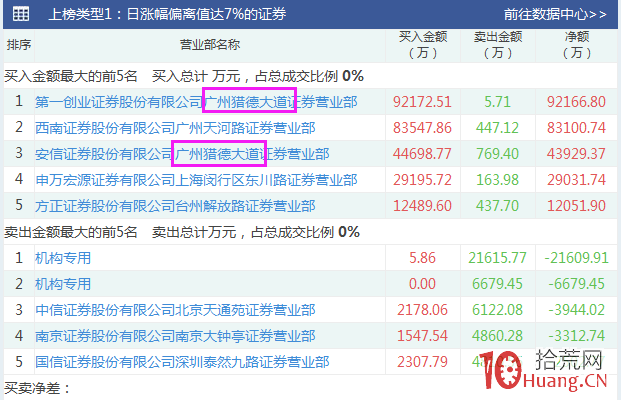
Task: Open the 前往数据中心>> link
Action: point(555,15)
